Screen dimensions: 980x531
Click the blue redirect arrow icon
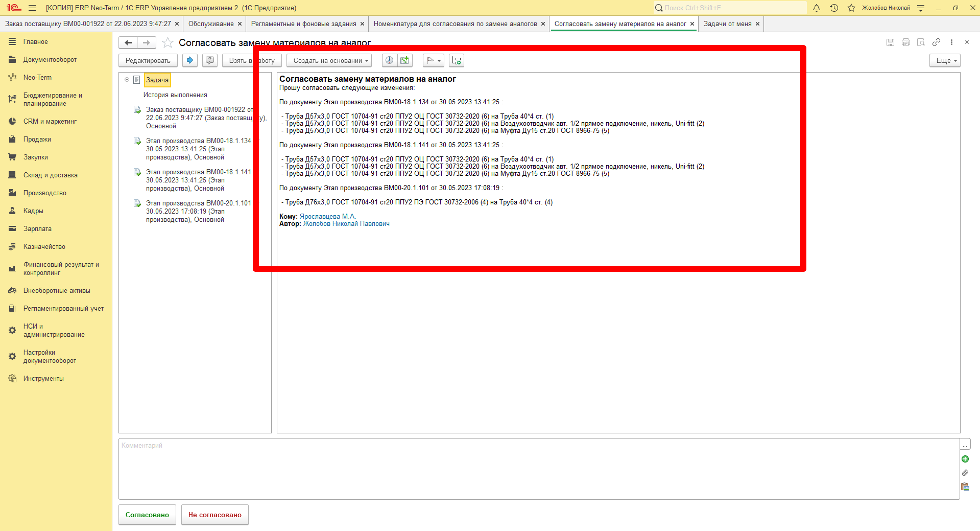click(x=190, y=60)
